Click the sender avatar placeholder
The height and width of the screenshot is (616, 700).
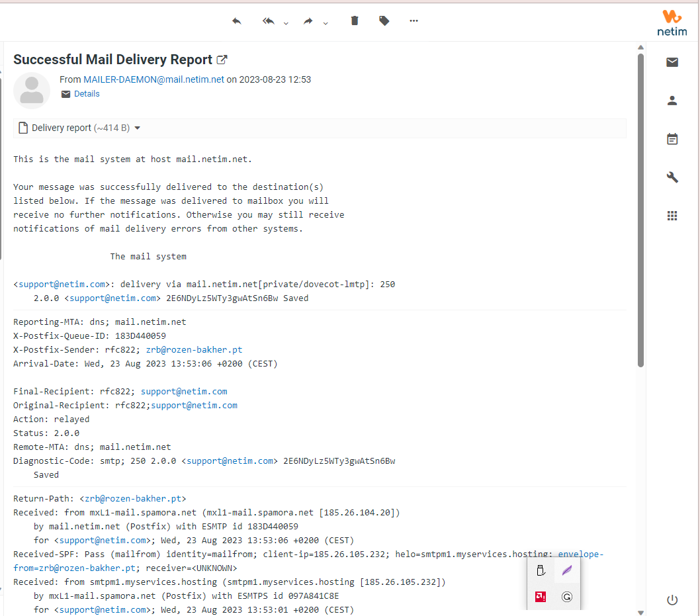click(x=32, y=91)
